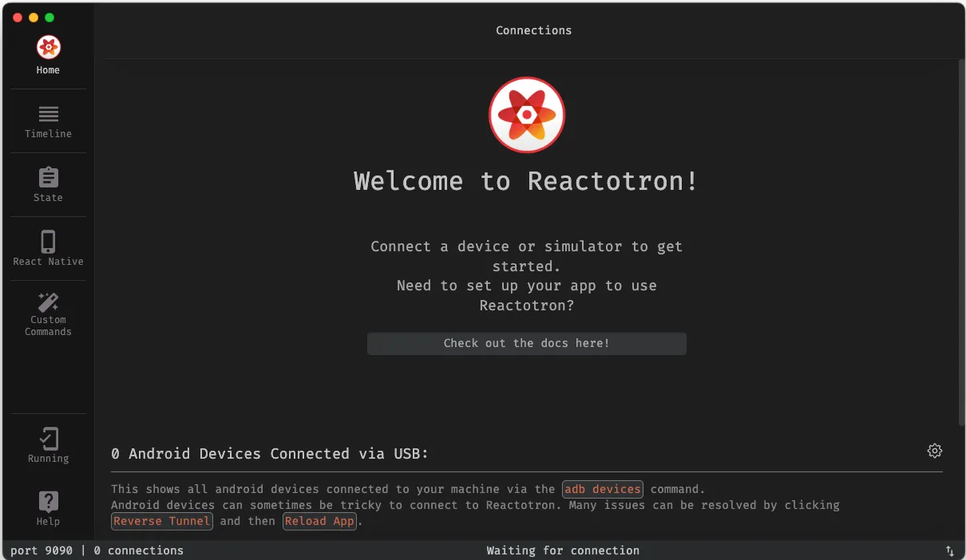
Task: Switch to the State view
Action: [48, 185]
